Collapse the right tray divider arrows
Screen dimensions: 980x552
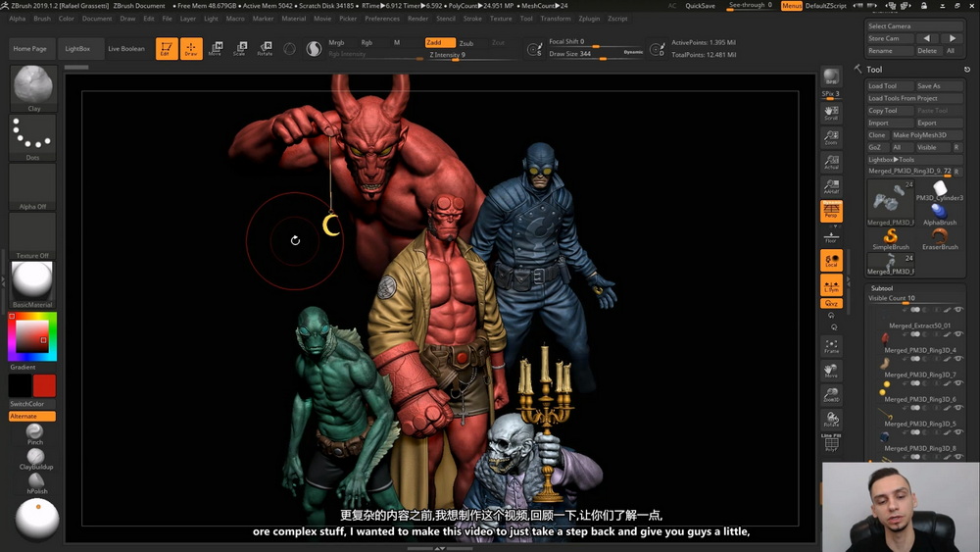[x=848, y=281]
